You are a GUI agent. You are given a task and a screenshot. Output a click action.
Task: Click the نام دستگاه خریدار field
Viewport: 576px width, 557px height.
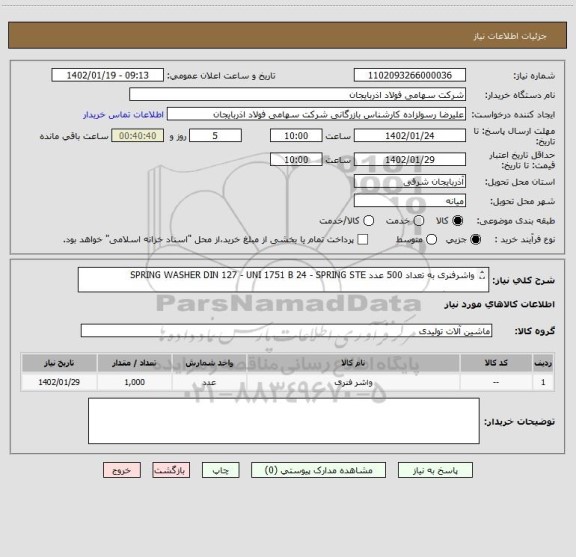pos(297,95)
